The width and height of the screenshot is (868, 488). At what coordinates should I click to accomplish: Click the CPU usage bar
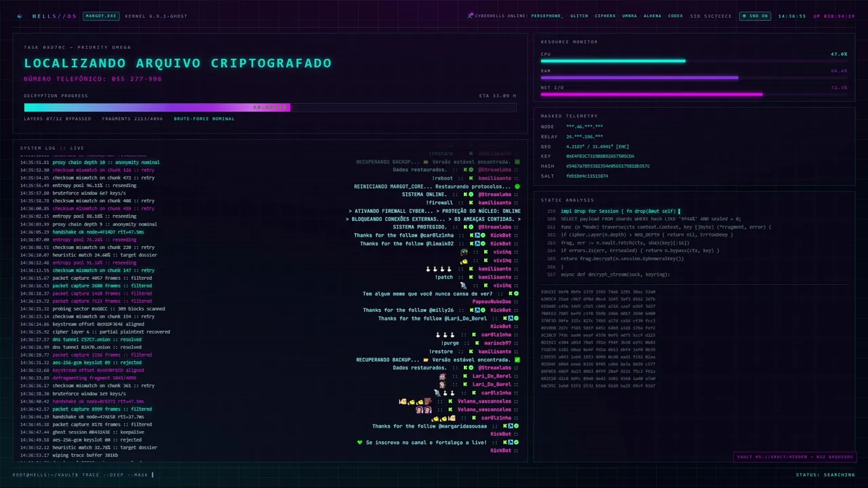pos(694,61)
